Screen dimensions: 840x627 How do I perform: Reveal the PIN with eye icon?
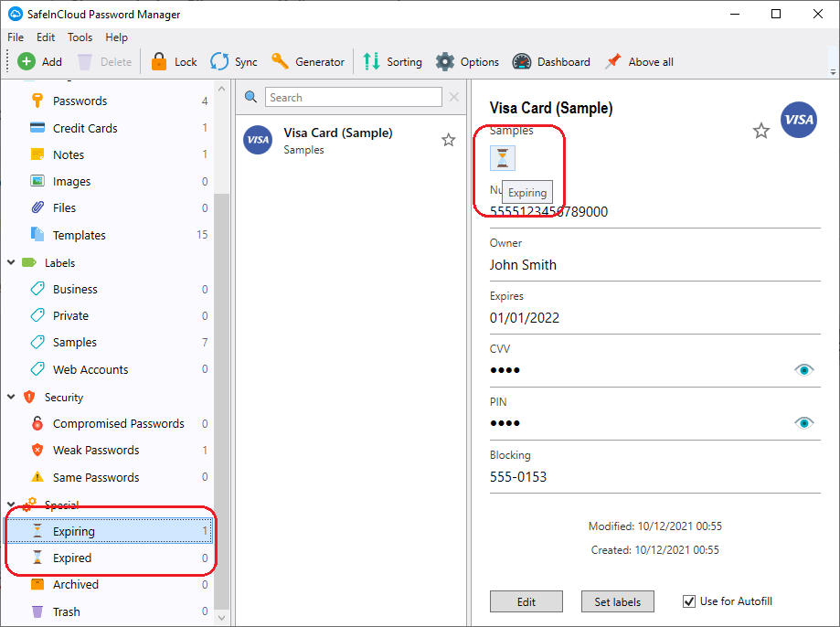coord(803,423)
